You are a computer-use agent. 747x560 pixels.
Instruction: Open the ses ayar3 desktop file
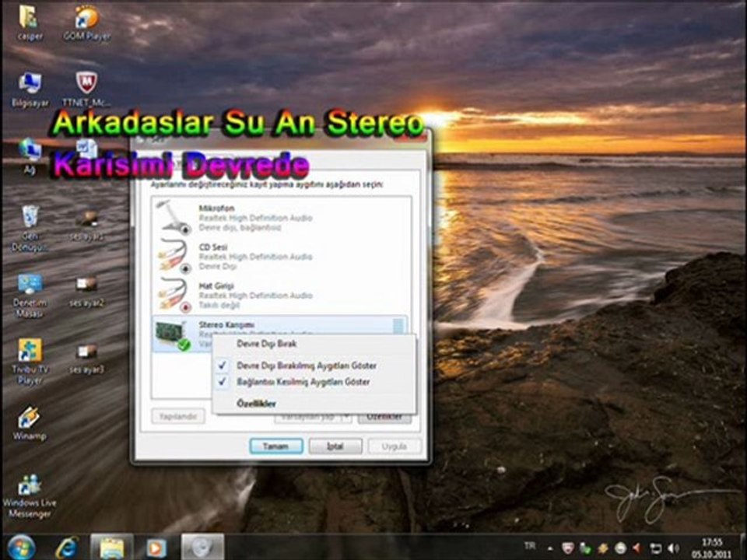[86, 358]
